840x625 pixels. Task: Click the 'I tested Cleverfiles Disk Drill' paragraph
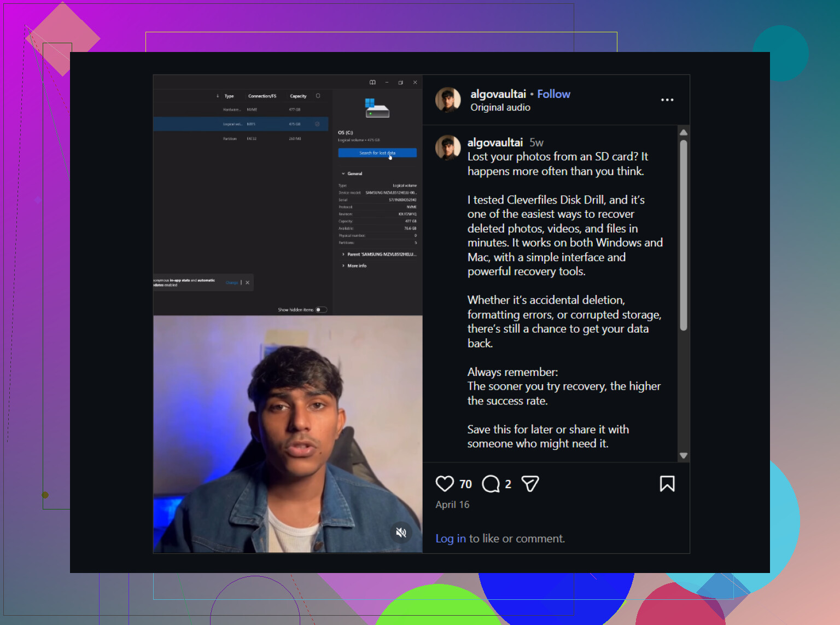tap(565, 235)
